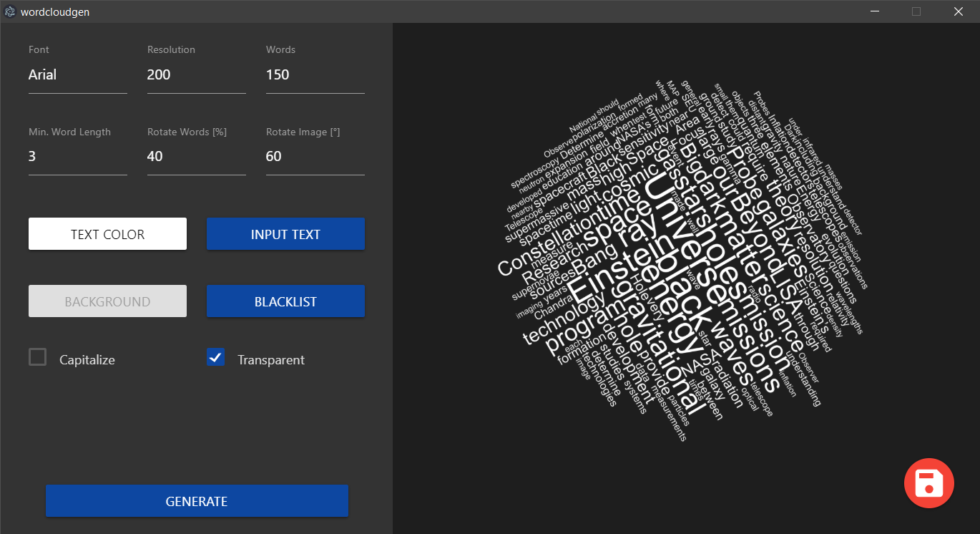Screen dimensions: 980x534
Task: Click the maximize window button
Action: pyautogui.click(x=916, y=11)
